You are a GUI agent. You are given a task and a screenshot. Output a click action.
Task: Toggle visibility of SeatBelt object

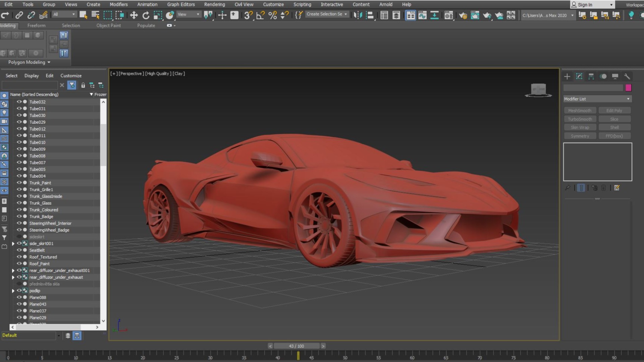(x=19, y=250)
